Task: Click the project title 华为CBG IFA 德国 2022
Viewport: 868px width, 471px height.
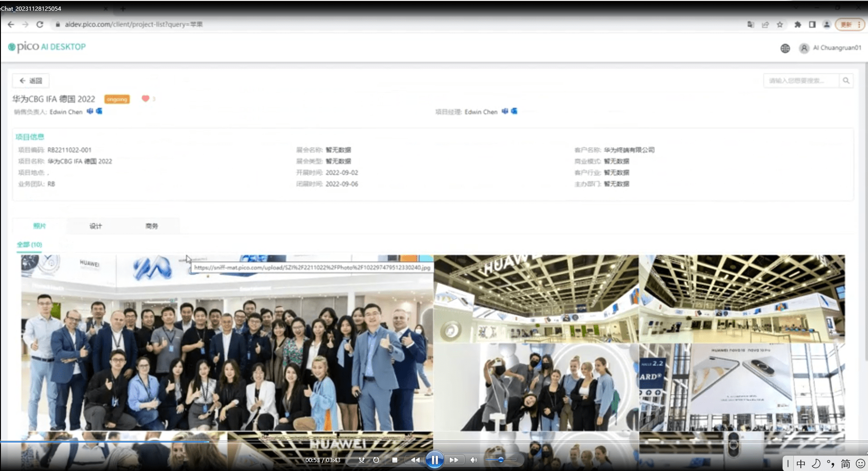Action: [54, 99]
